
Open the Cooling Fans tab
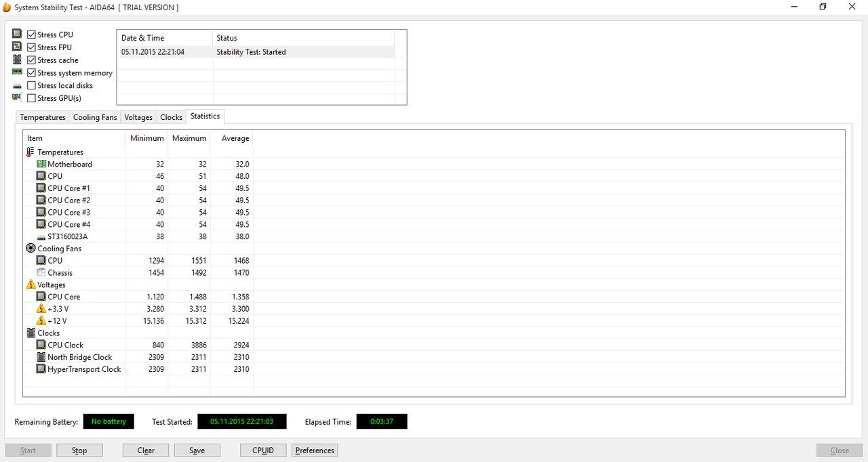pyautogui.click(x=95, y=117)
